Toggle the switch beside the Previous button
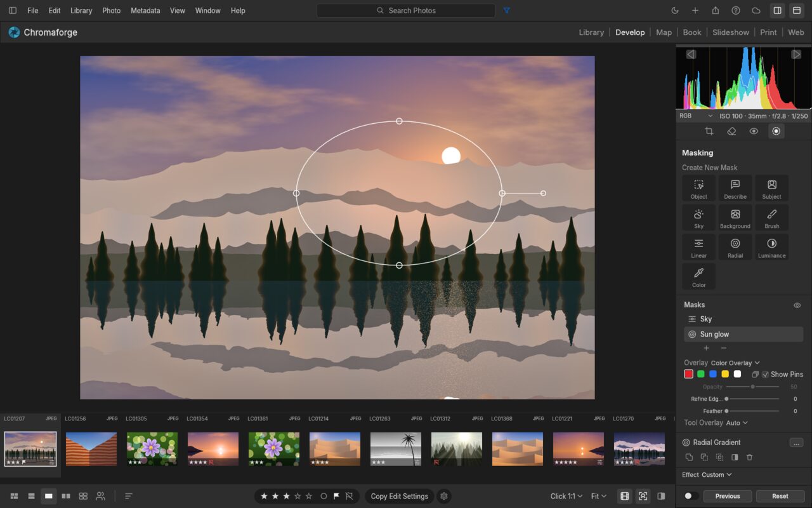Image resolution: width=812 pixels, height=508 pixels. 691,496
